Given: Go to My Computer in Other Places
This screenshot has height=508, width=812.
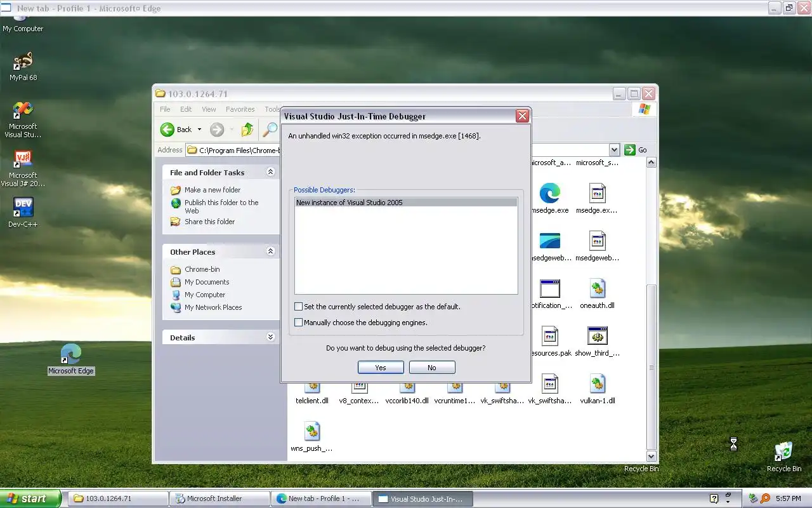Looking at the screenshot, I should pos(205,295).
